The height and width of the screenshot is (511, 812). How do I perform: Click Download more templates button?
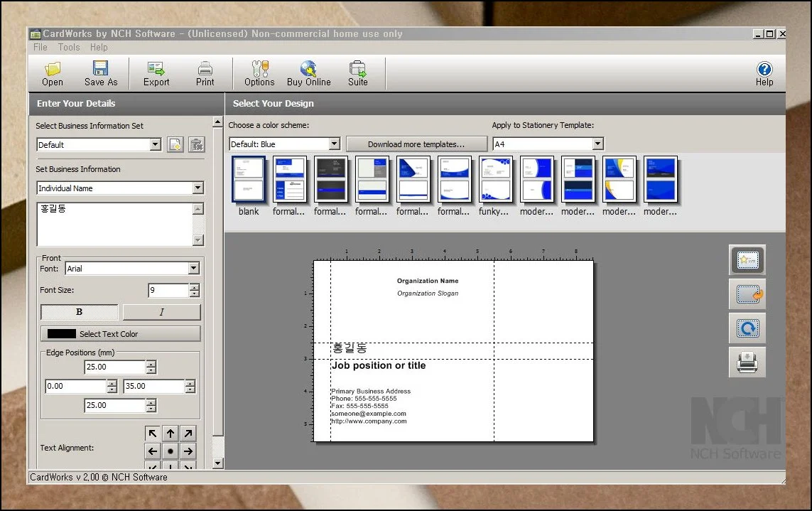416,144
